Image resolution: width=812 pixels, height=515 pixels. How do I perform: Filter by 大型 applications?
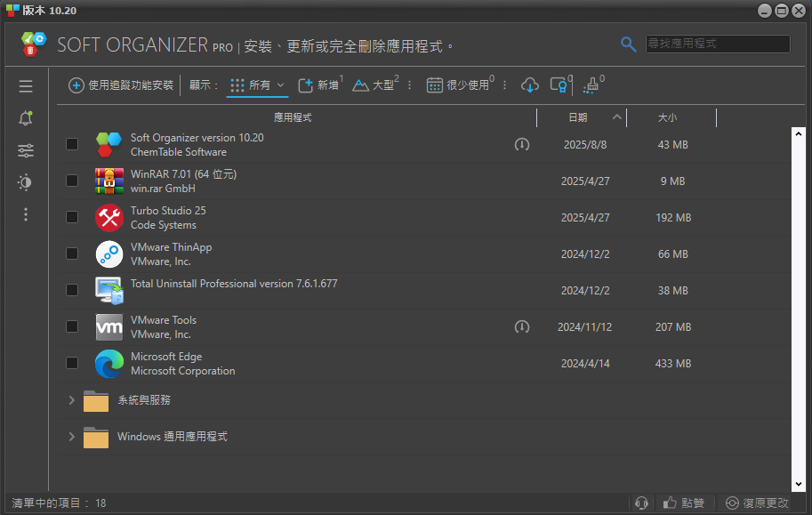coord(375,85)
